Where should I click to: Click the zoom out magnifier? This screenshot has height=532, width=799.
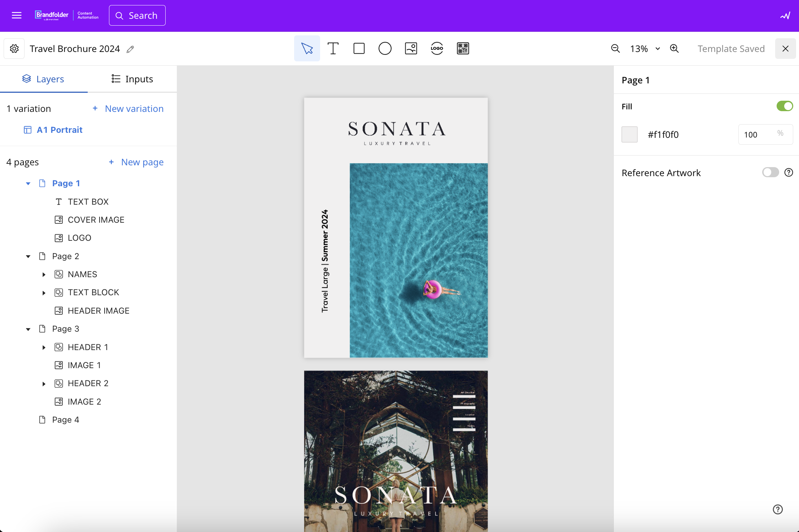tap(615, 48)
